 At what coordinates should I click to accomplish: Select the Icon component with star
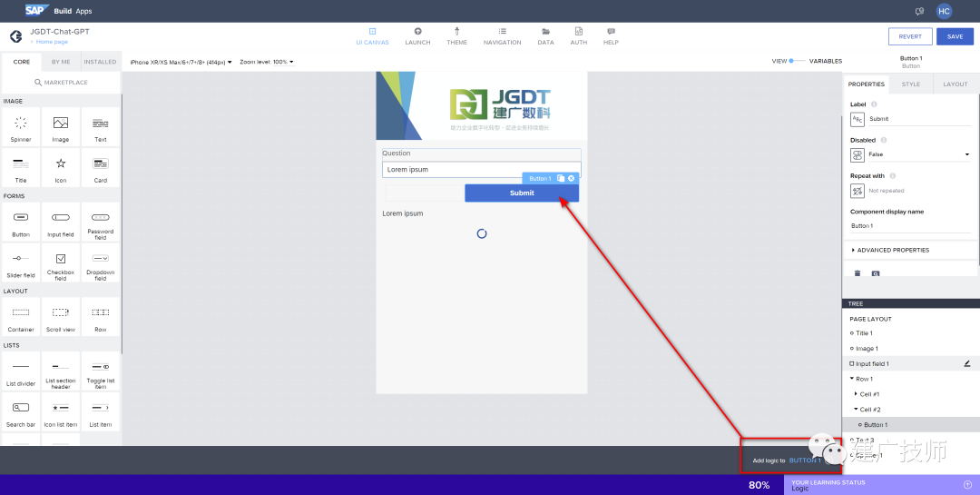[61, 168]
